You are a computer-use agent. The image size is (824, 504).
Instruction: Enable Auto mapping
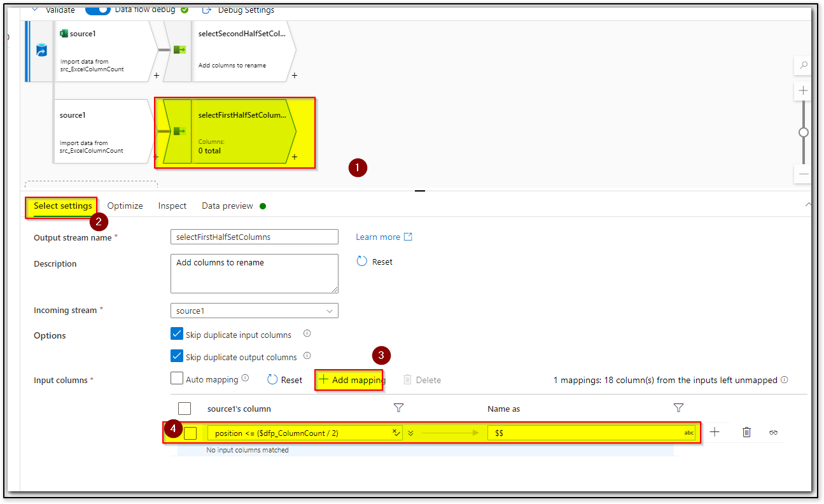coord(176,378)
